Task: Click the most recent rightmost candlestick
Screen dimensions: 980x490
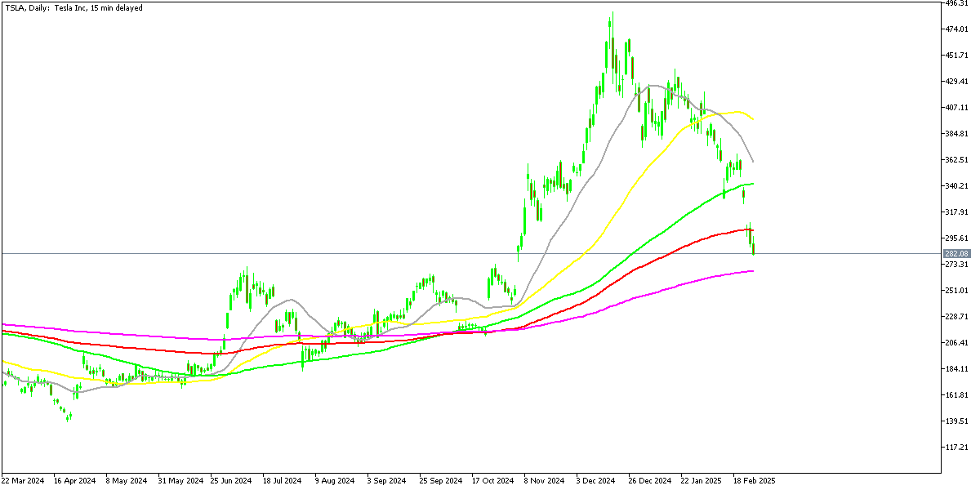Action: (x=753, y=245)
